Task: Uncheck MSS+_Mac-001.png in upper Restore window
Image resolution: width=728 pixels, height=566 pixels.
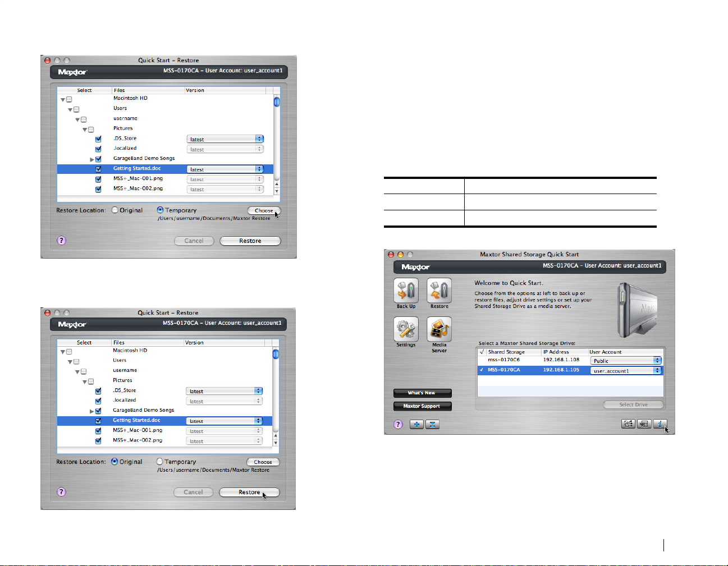Action: point(98,180)
